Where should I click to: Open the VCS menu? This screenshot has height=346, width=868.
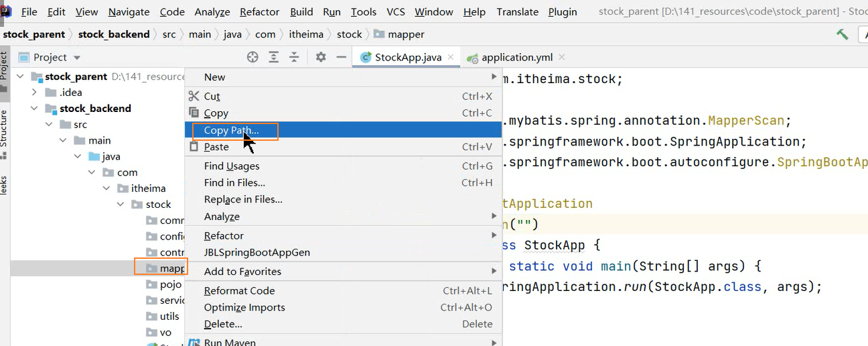(395, 12)
